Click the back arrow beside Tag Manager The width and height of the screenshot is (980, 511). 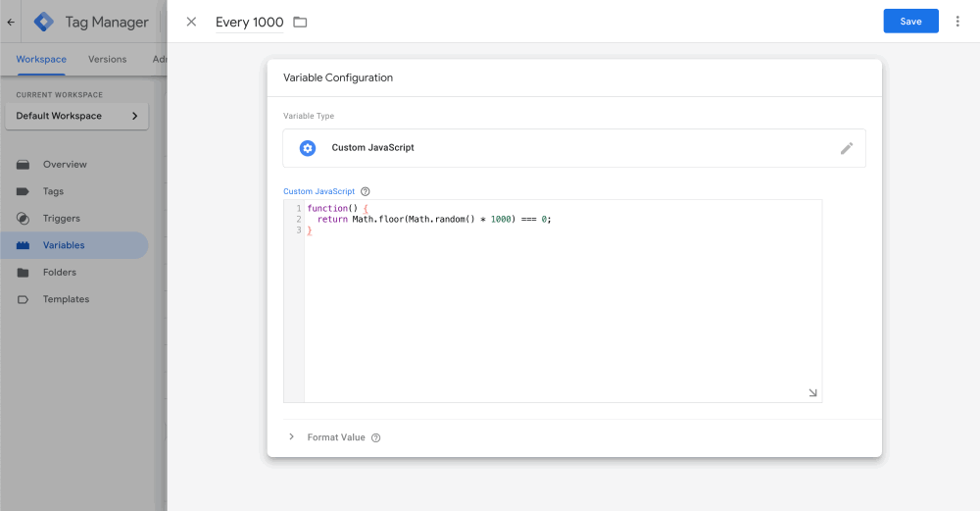coord(11,22)
